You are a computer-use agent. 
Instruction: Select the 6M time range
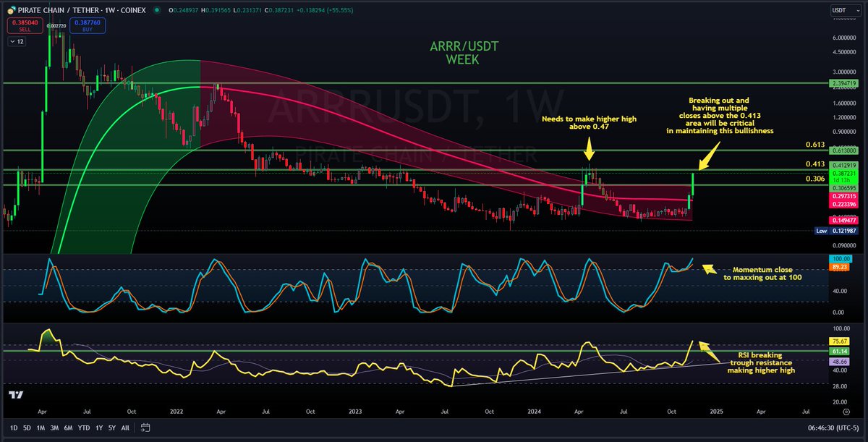click(x=68, y=427)
